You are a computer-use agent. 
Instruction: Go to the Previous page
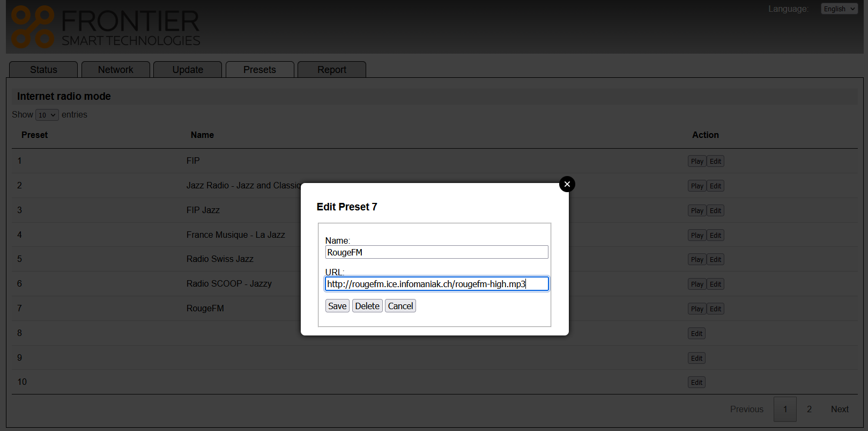[x=746, y=409]
